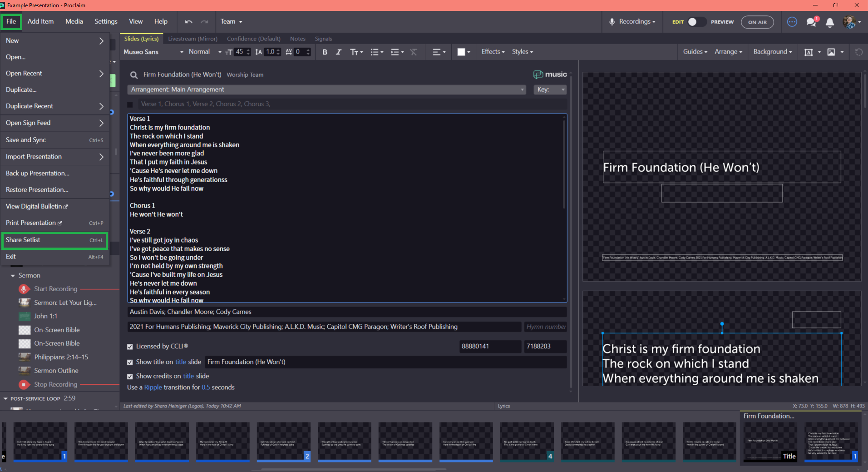Switch to Confidence (Default) tab
868x472 pixels.
click(x=253, y=39)
